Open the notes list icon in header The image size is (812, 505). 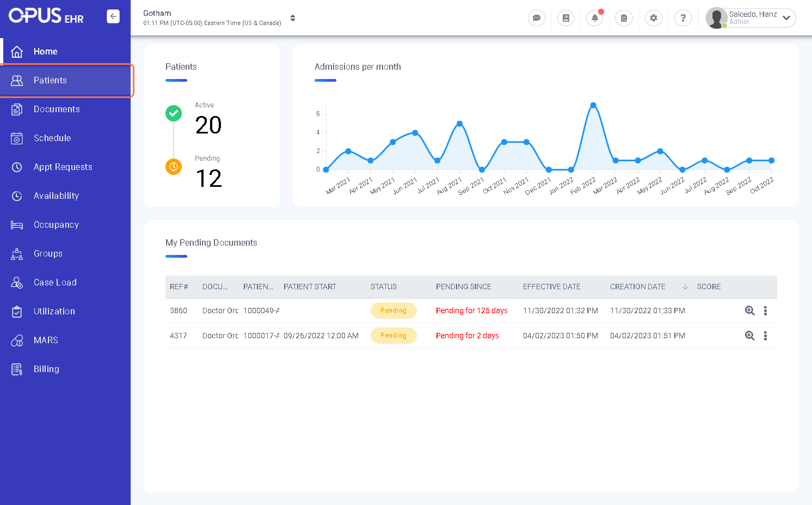pyautogui.click(x=566, y=18)
